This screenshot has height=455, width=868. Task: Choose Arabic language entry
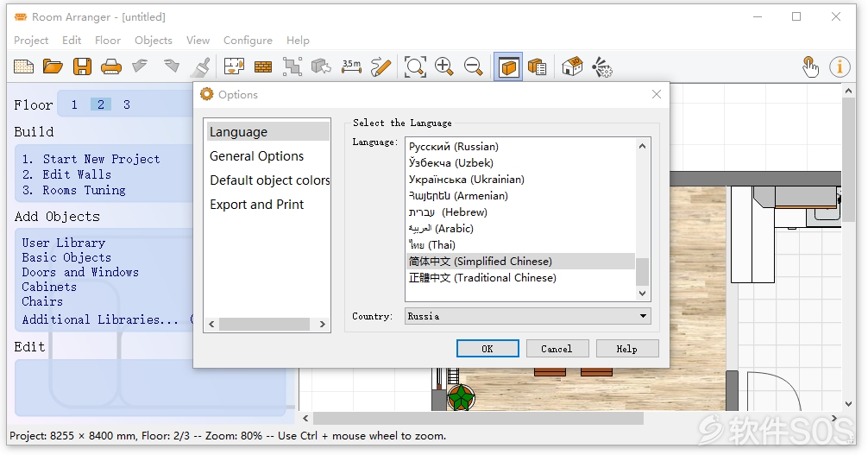pos(521,228)
